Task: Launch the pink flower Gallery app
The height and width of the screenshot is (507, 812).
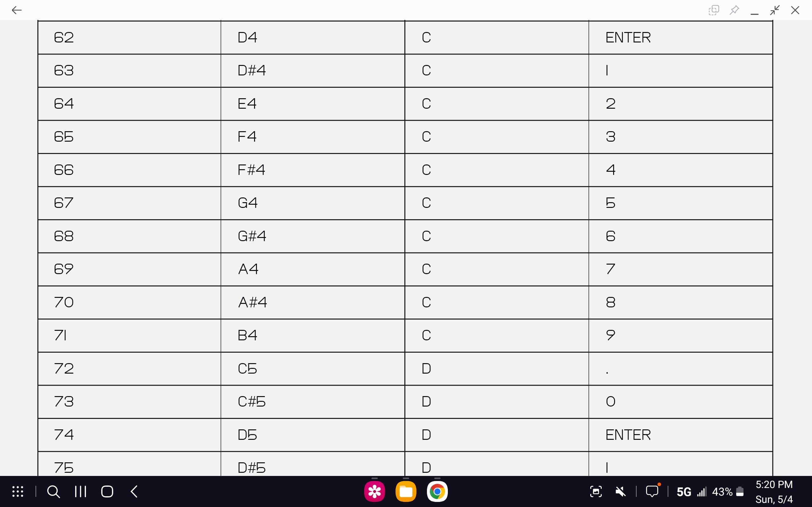Action: [375, 491]
